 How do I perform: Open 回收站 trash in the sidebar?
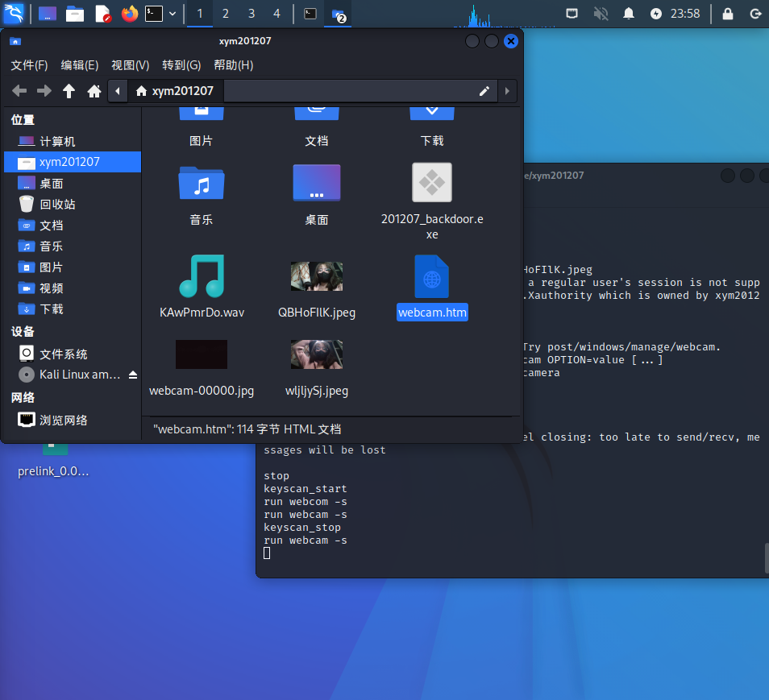coord(73,205)
